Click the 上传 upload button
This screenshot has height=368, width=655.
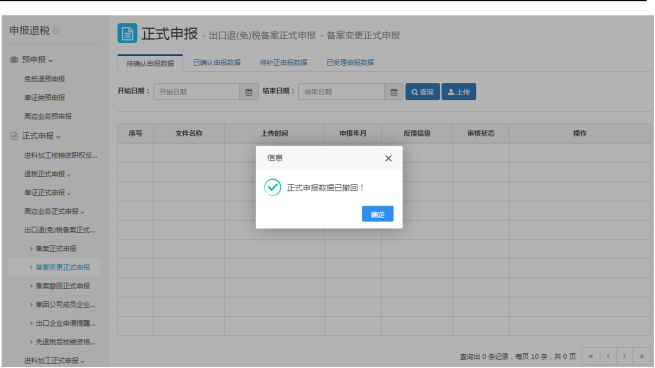pos(459,92)
